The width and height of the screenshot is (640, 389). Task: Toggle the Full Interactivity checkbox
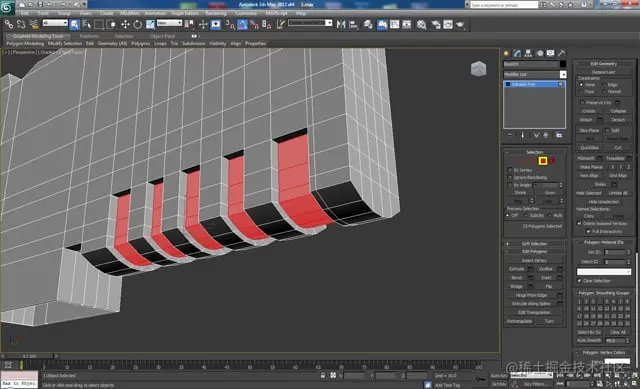(588, 231)
